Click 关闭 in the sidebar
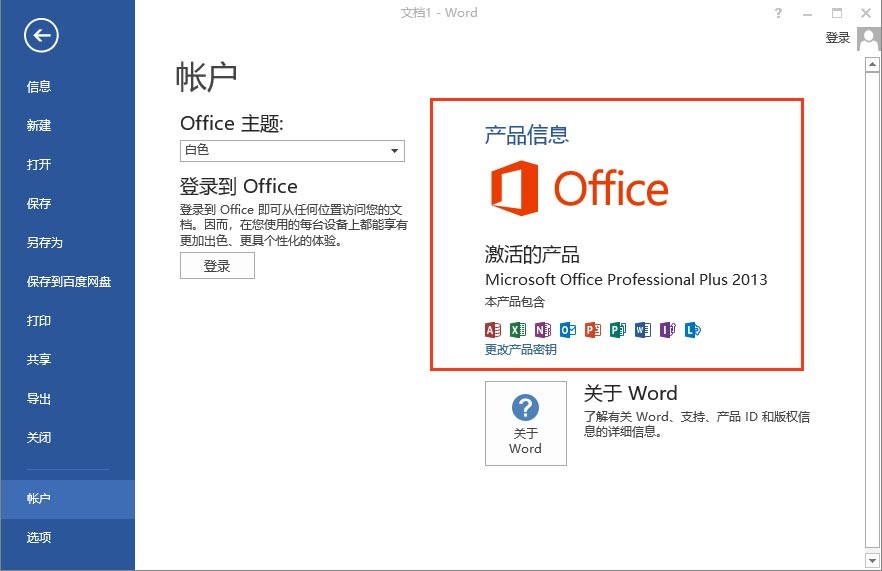This screenshot has height=571, width=882. point(68,438)
